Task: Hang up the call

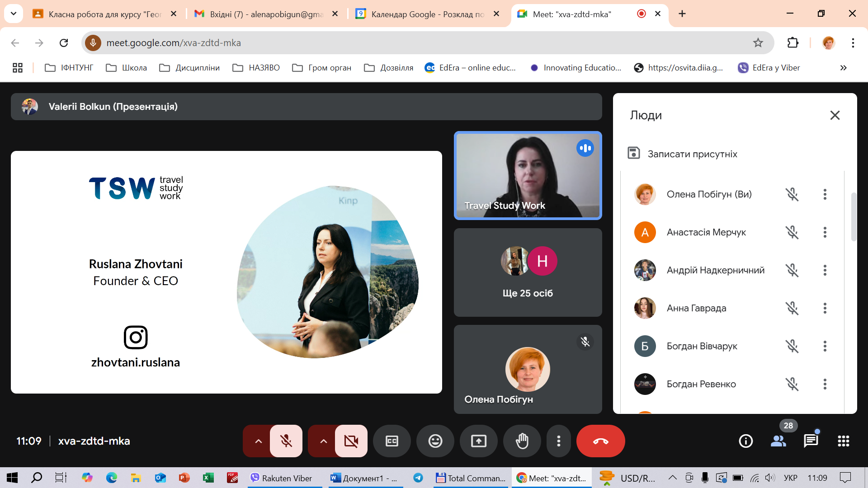Action: point(600,441)
